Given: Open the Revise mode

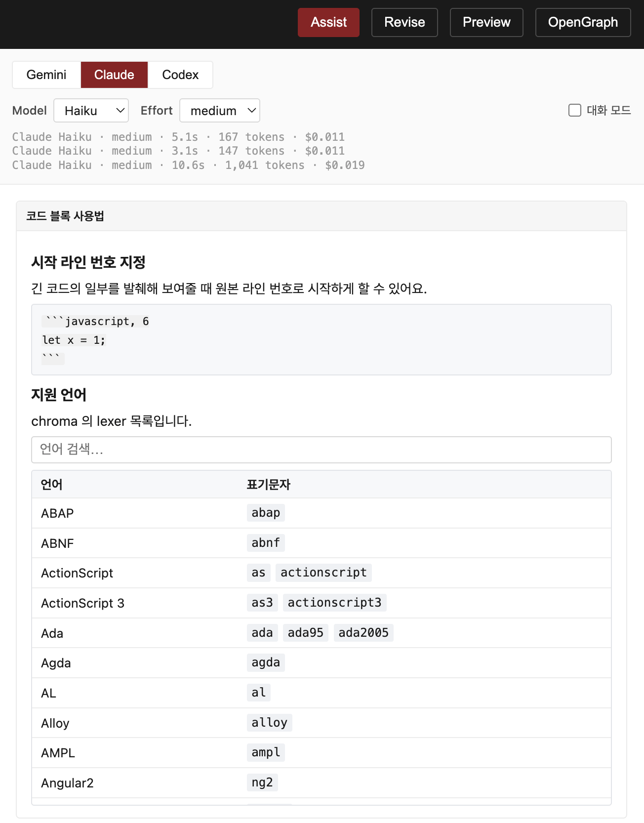Looking at the screenshot, I should [x=404, y=22].
